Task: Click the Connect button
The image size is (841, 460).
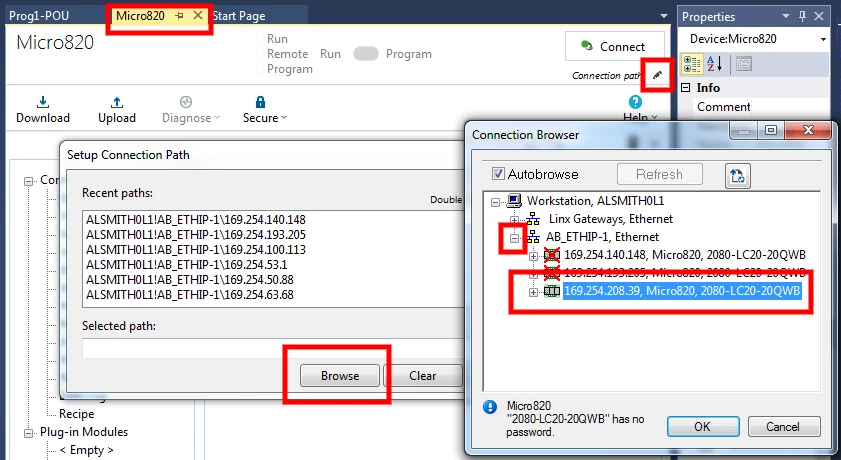Action: [615, 47]
